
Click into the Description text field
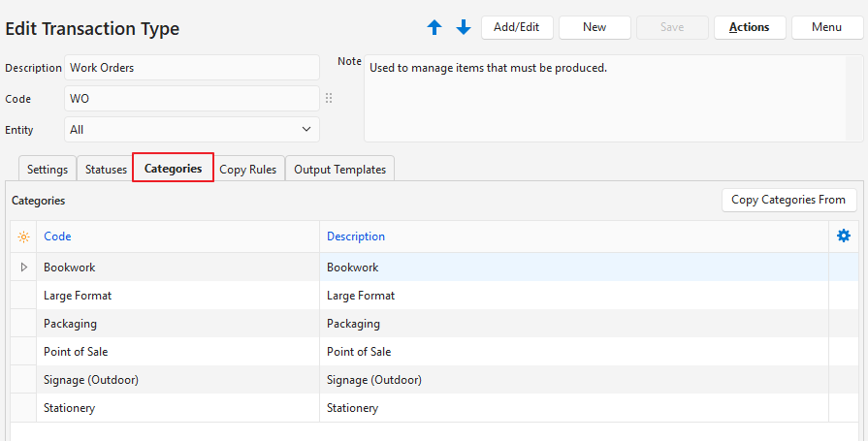[x=192, y=68]
